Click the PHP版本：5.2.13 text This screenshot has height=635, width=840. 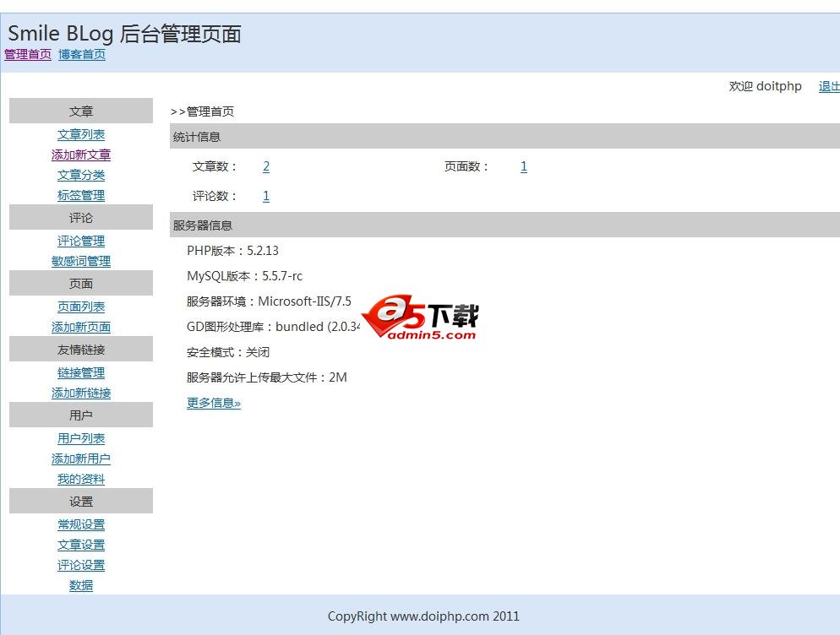pyautogui.click(x=232, y=251)
